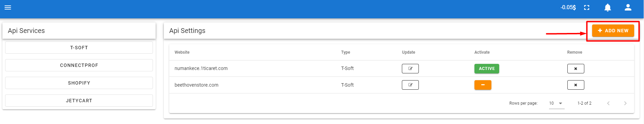Select T-SOFT api service
This screenshot has height=124, width=644.
79,48
